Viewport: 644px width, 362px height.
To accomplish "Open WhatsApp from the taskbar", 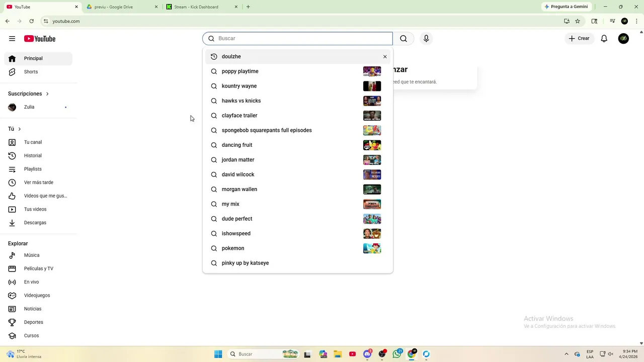I will coord(397,354).
